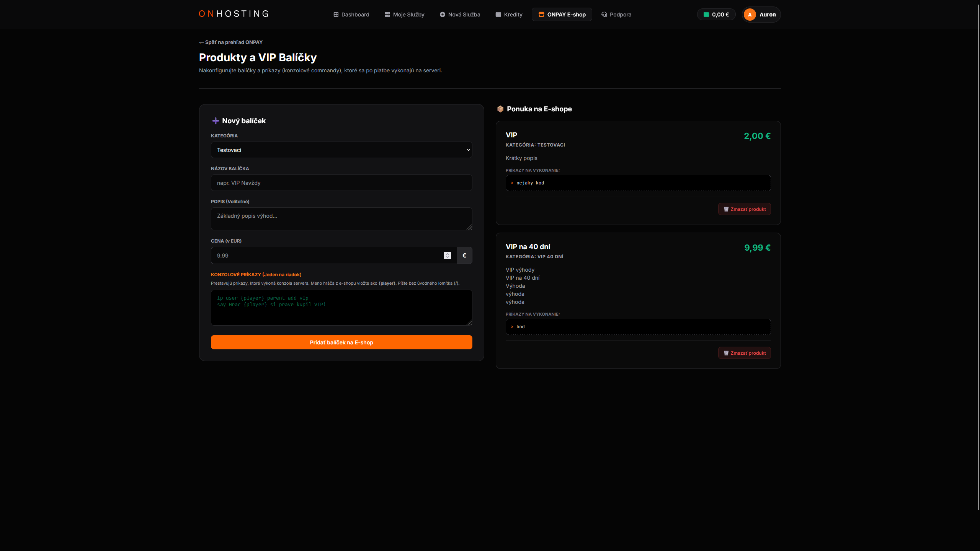Click the orange avatar A icon
This screenshot has height=551, width=980.
pyautogui.click(x=750, y=15)
